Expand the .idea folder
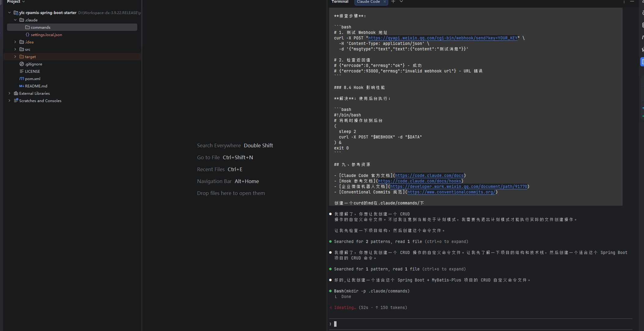Image resolution: width=644 pixels, height=331 pixels. click(15, 42)
